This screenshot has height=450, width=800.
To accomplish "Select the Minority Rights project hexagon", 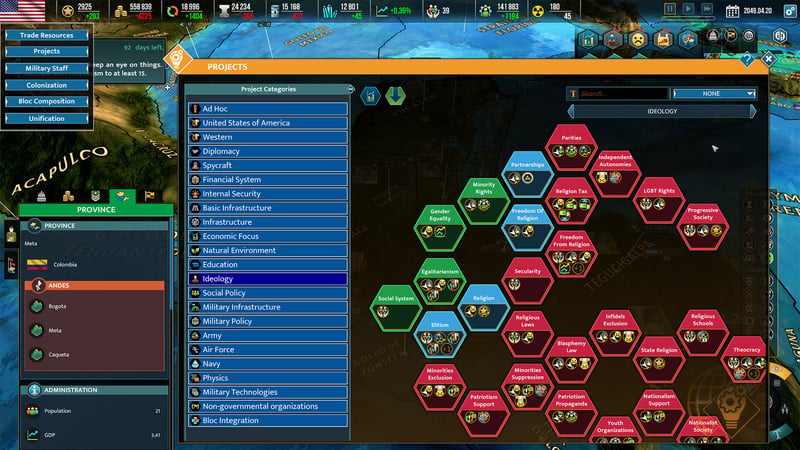I will [x=484, y=201].
